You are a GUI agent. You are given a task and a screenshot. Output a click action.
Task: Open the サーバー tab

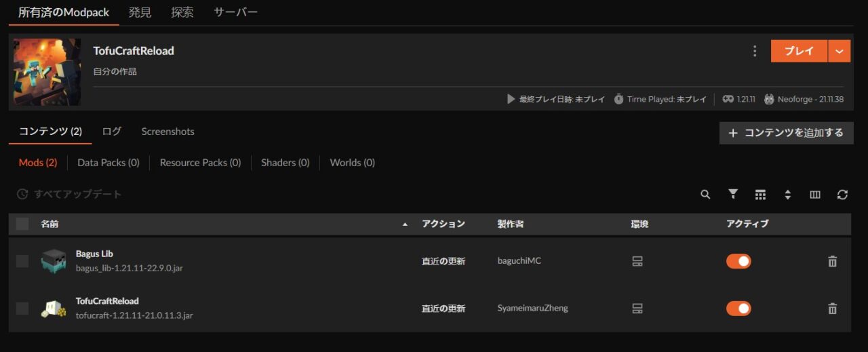point(235,12)
